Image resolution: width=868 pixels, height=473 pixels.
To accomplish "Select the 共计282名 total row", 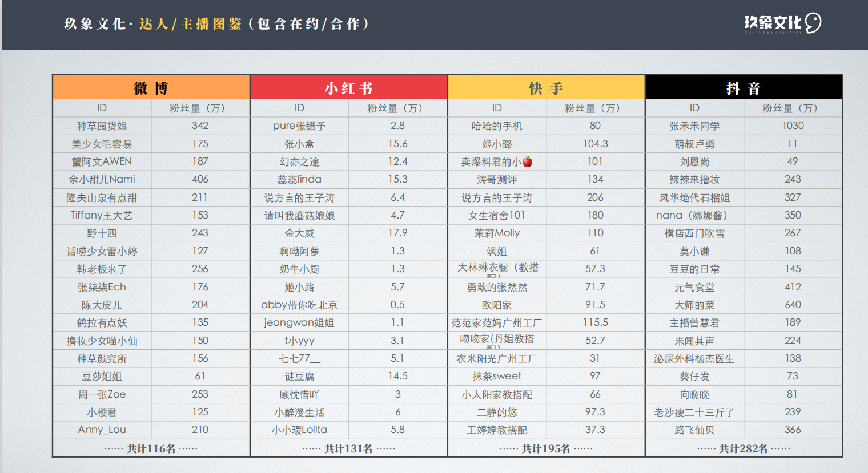I will (743, 448).
